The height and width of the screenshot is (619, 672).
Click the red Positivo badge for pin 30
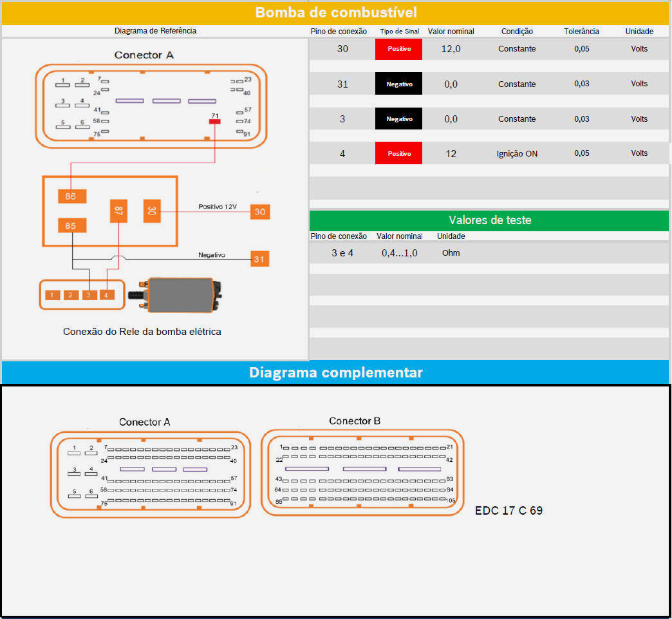(x=398, y=49)
